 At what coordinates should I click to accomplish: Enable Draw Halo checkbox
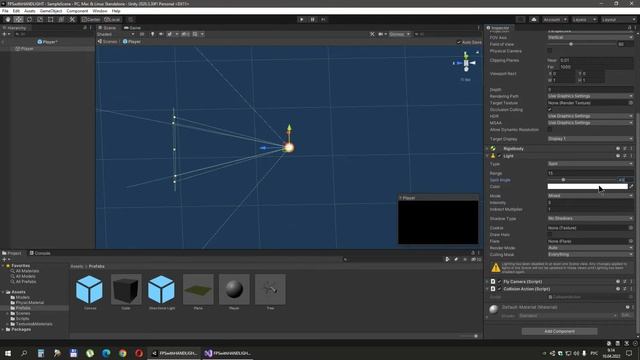[x=550, y=235]
